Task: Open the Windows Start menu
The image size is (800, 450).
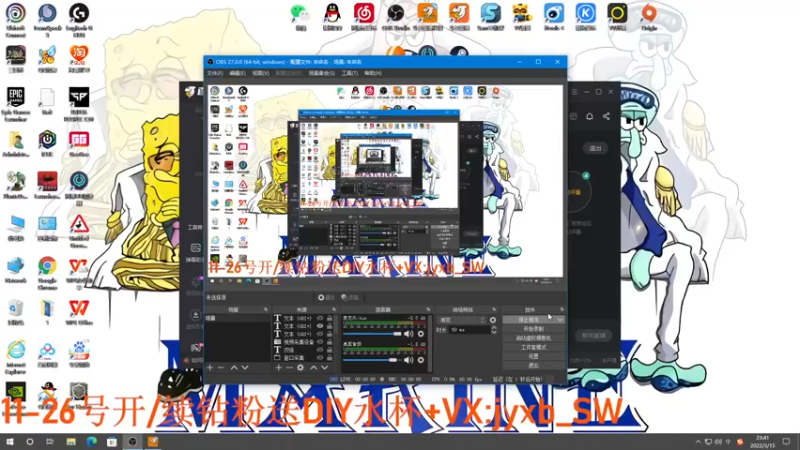Action: [x=10, y=441]
